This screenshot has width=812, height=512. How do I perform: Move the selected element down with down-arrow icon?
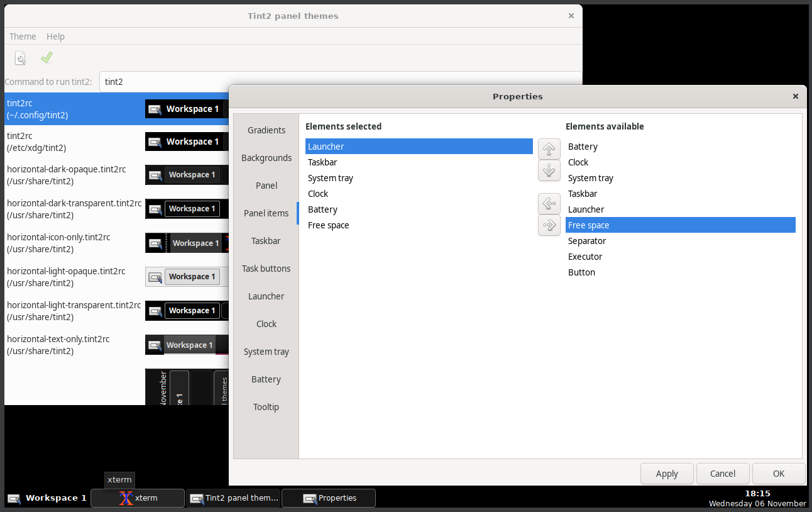[x=549, y=170]
